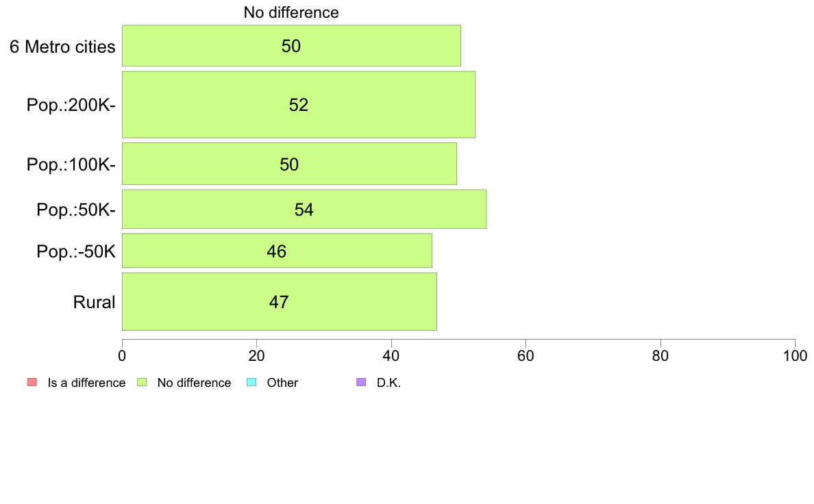Click the 'Rural' category axis label
The image size is (814, 504).
point(94,302)
